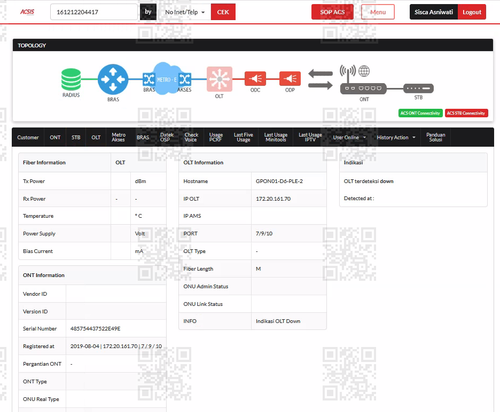Click the ODC icon in topology
This screenshot has height=412, width=500.
(x=255, y=79)
